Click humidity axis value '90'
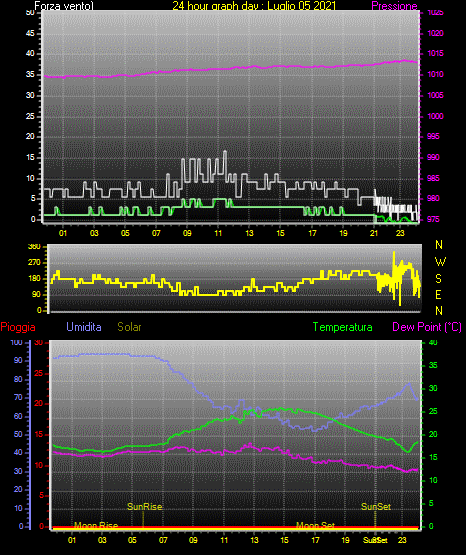 coord(18,360)
